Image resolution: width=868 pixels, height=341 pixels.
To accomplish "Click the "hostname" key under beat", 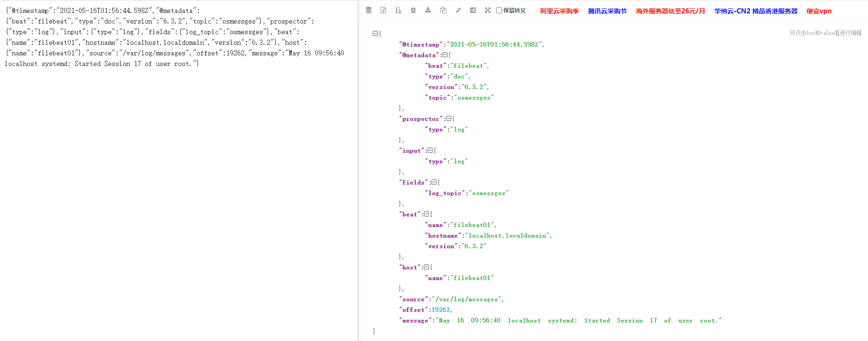I will point(443,235).
